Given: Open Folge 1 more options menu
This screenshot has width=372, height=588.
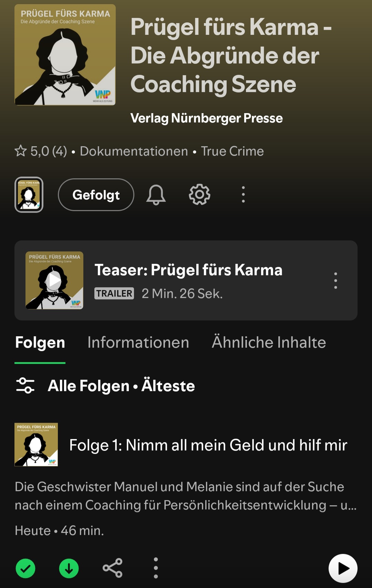Looking at the screenshot, I should click(x=156, y=568).
